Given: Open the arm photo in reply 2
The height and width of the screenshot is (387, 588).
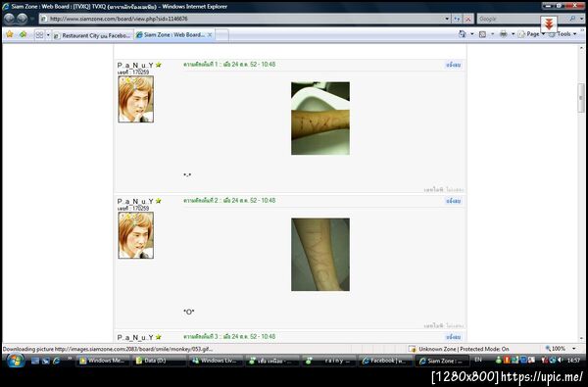Looking at the screenshot, I should [320, 255].
